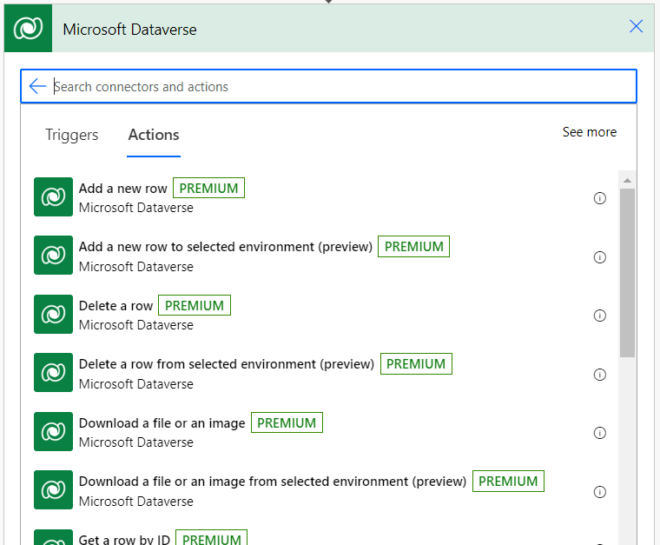
Task: Click PREMIUM badge next to Add a new row
Action: coord(209,188)
